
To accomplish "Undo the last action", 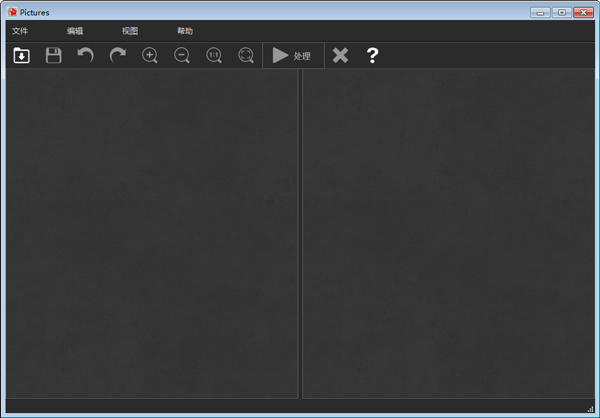I will pos(86,56).
